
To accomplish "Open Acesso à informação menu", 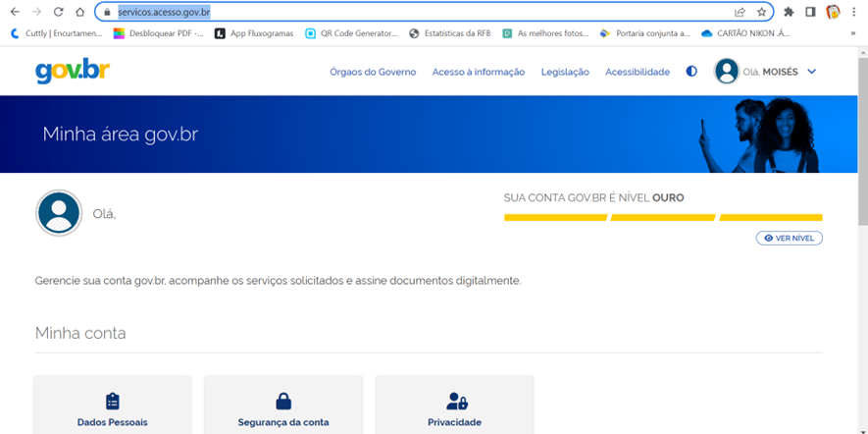I will pos(478,72).
